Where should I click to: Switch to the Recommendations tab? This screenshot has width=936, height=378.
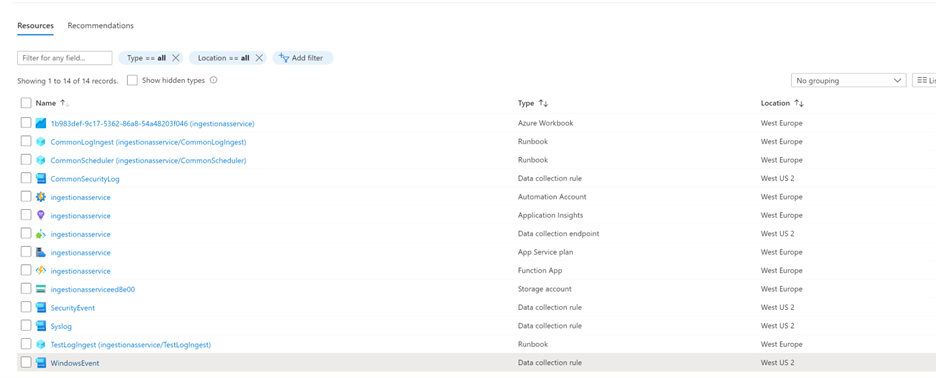coord(100,26)
